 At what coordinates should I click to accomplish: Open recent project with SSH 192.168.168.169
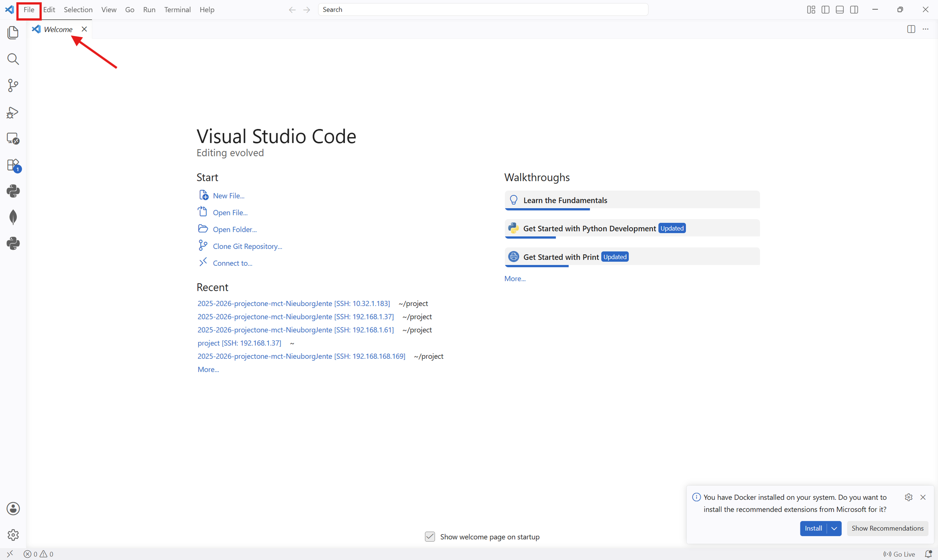[301, 356]
